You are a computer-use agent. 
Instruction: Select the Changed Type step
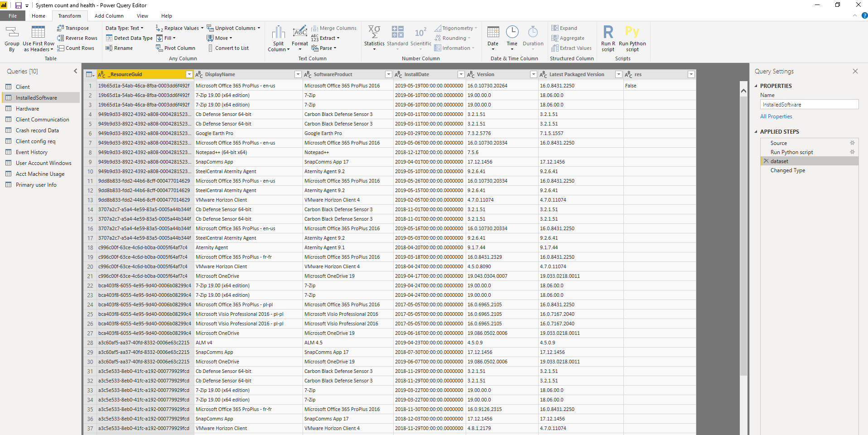(787, 170)
